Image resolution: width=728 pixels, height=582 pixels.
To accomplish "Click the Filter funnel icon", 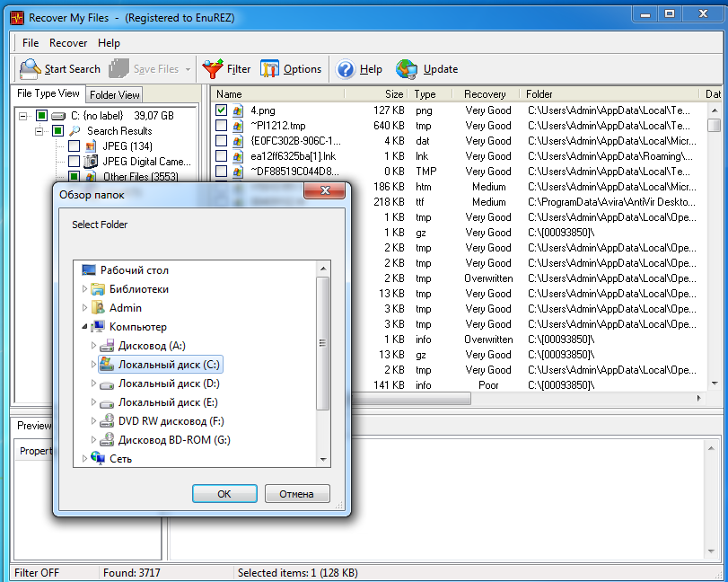I will [213, 69].
